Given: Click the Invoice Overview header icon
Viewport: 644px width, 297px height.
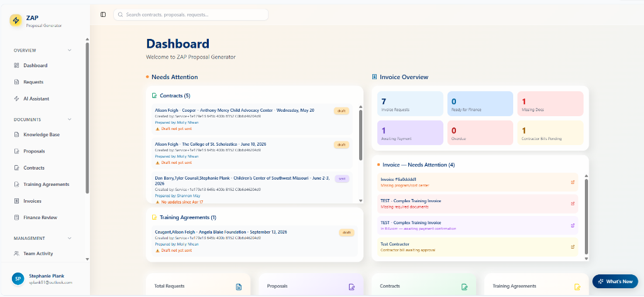Looking at the screenshot, I should pyautogui.click(x=375, y=77).
